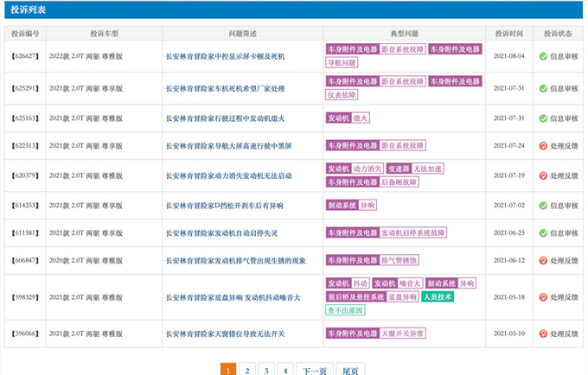This screenshot has width=588, height=375.
Task: Click the green 人员技术 tag
Action: [438, 296]
